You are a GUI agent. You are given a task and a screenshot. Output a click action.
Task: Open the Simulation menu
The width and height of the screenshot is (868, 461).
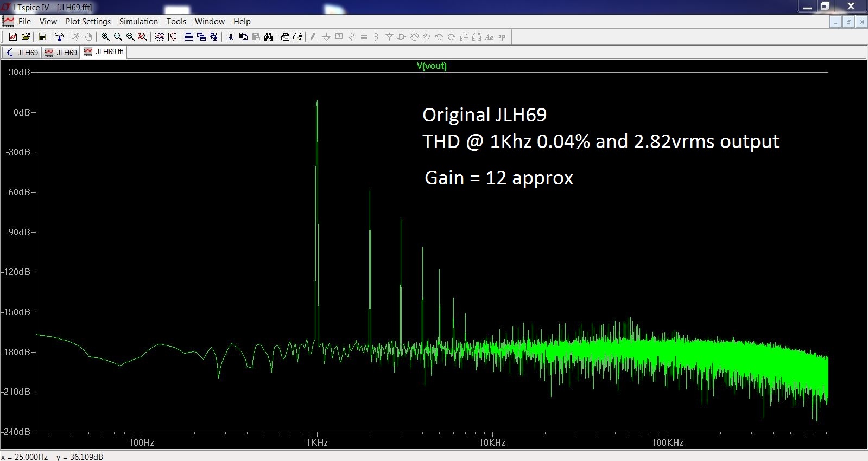[138, 22]
